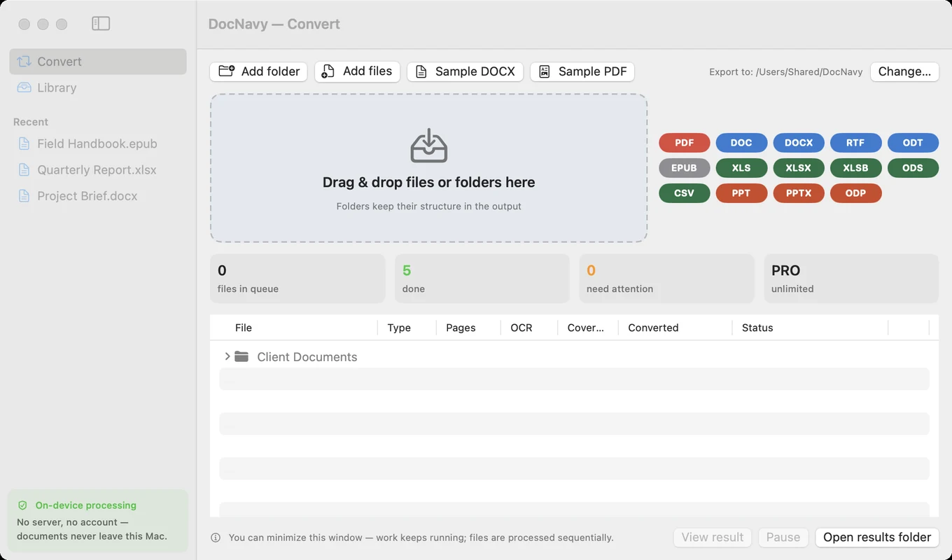
Task: Click the Add folder button
Action: [258, 71]
